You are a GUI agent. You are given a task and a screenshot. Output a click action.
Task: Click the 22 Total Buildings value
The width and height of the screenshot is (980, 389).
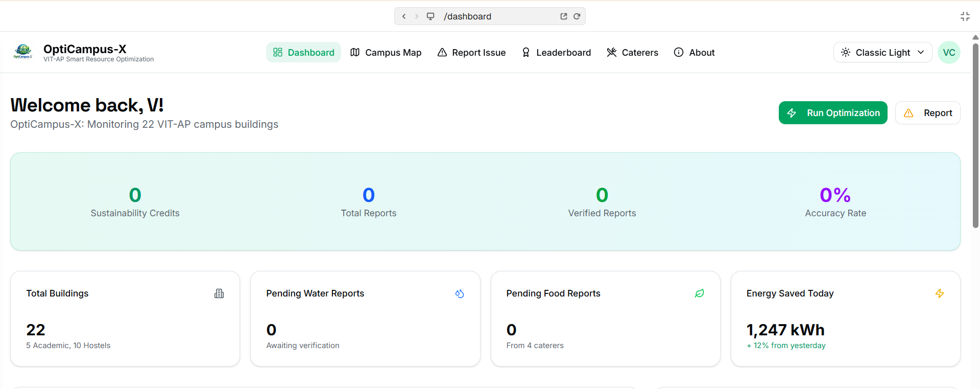[36, 330]
